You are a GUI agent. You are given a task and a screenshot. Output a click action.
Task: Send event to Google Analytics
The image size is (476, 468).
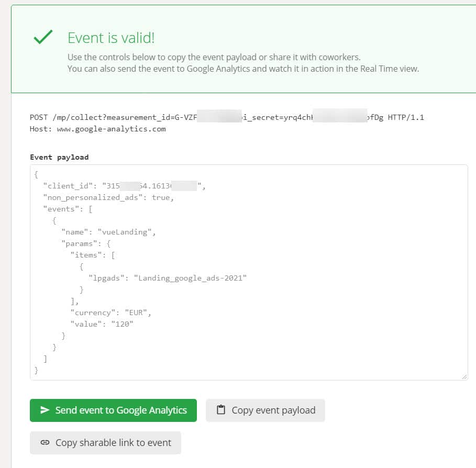(x=113, y=410)
